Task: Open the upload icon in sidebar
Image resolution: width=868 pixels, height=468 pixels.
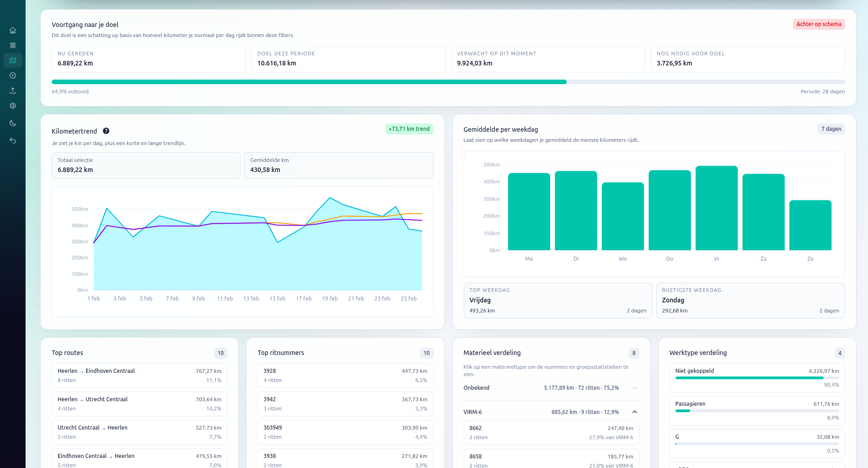Action: [13, 91]
